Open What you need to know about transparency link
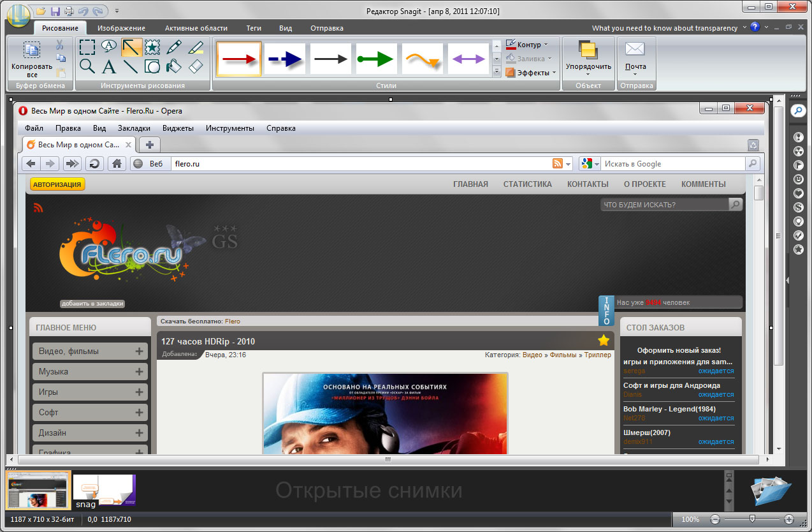This screenshot has width=812, height=532. coord(665,28)
